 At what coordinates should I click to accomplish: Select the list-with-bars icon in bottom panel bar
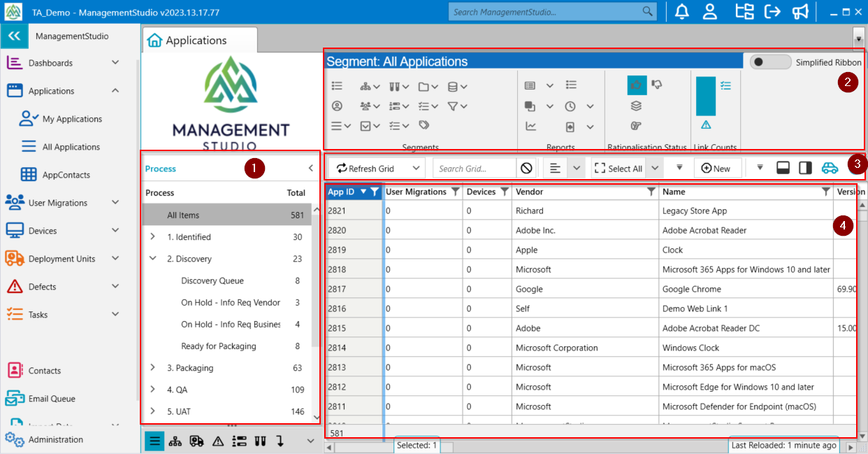[239, 441]
